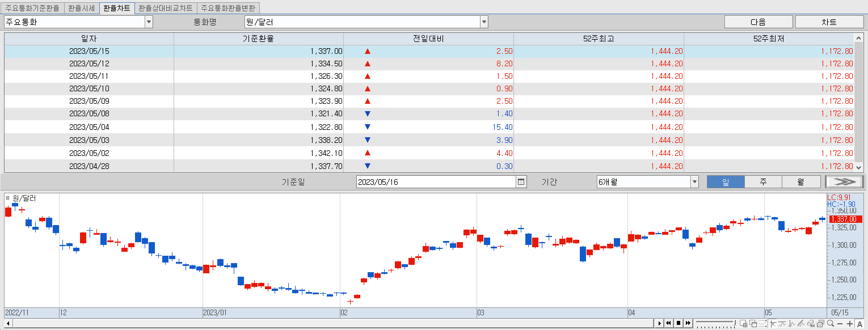Select the 2023/05/12 date cell
Screen dimensions: 868x330
89,64
